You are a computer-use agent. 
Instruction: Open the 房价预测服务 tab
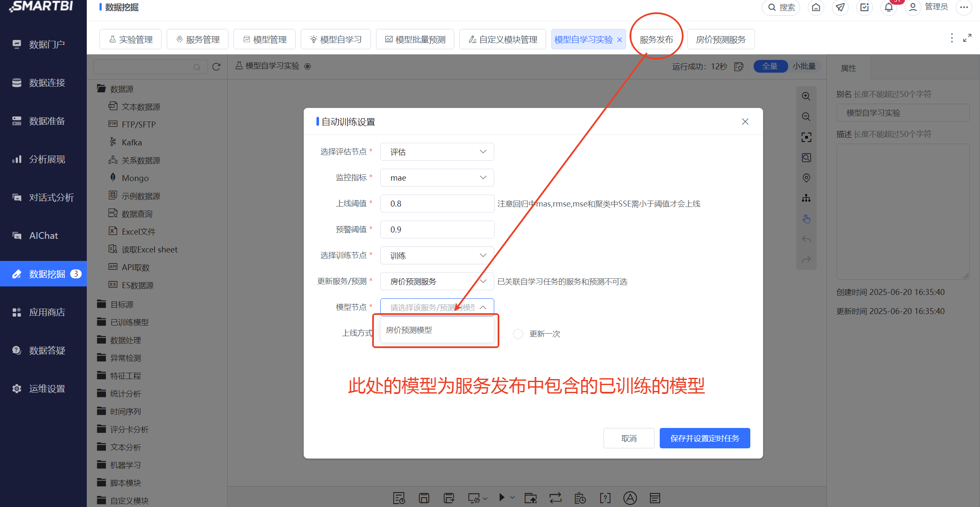click(x=721, y=39)
